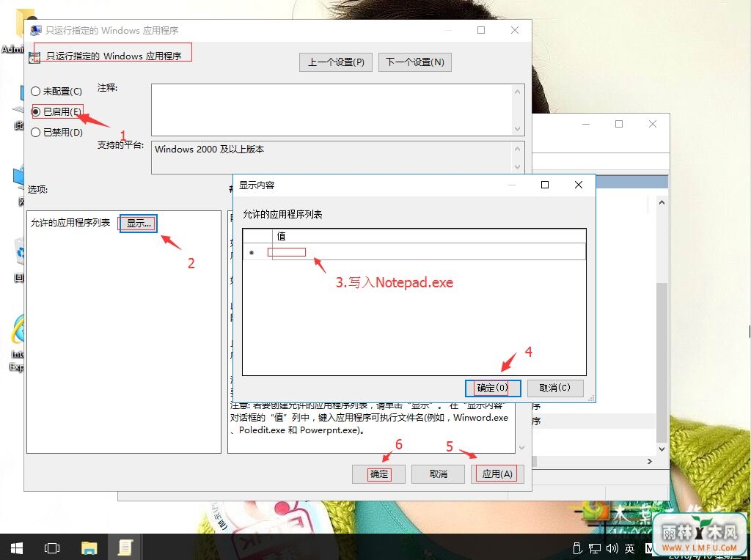Click 应用(A) button

[x=497, y=474]
